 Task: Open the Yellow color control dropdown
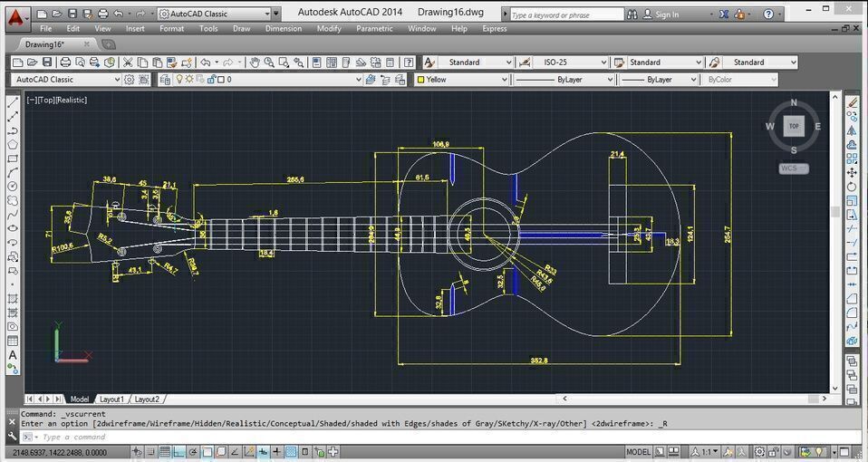tap(461, 80)
